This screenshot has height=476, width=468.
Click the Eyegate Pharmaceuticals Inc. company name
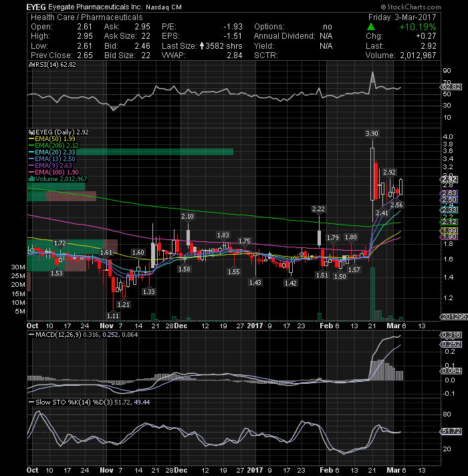[96, 7]
